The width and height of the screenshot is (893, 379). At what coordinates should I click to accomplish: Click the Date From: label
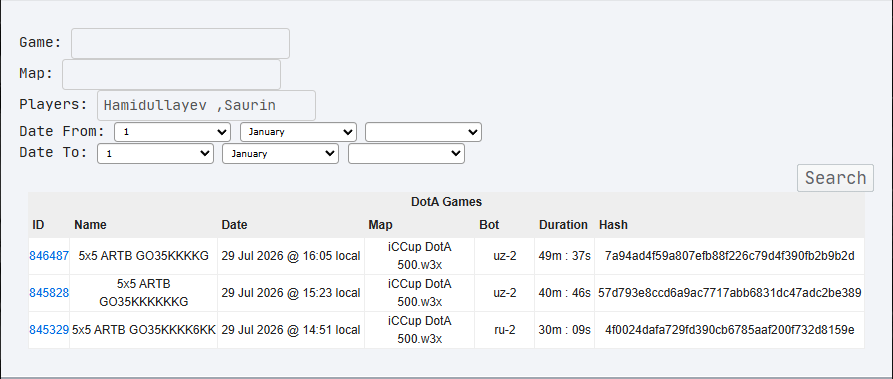pos(62,132)
